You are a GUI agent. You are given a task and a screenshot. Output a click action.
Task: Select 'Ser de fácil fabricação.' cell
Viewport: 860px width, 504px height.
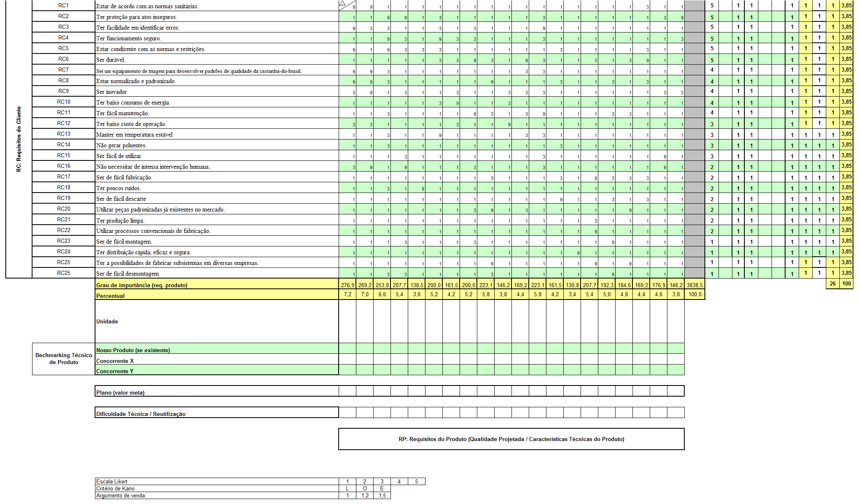tap(217, 177)
